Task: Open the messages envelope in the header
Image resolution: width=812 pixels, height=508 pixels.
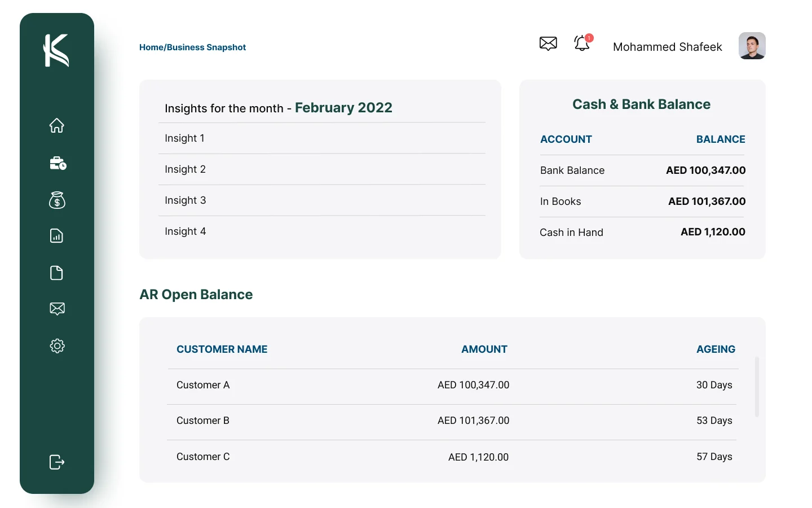Action: [548, 43]
